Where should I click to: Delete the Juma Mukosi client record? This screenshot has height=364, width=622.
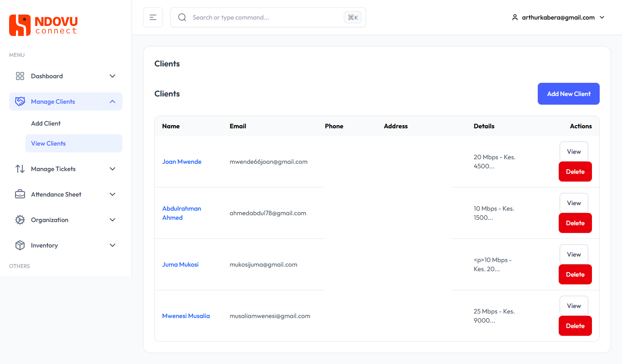click(575, 274)
